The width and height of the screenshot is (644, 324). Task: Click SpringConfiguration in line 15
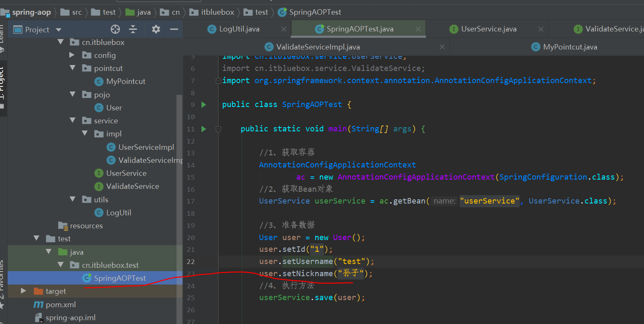tap(543, 177)
